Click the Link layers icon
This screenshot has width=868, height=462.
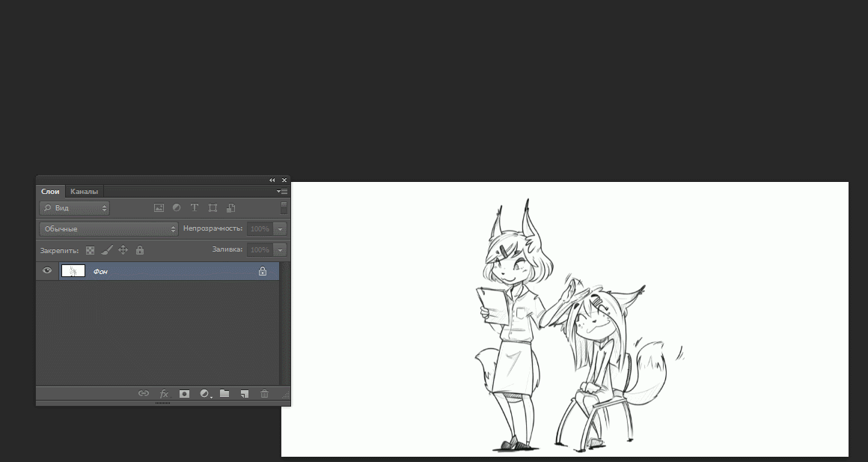144,393
